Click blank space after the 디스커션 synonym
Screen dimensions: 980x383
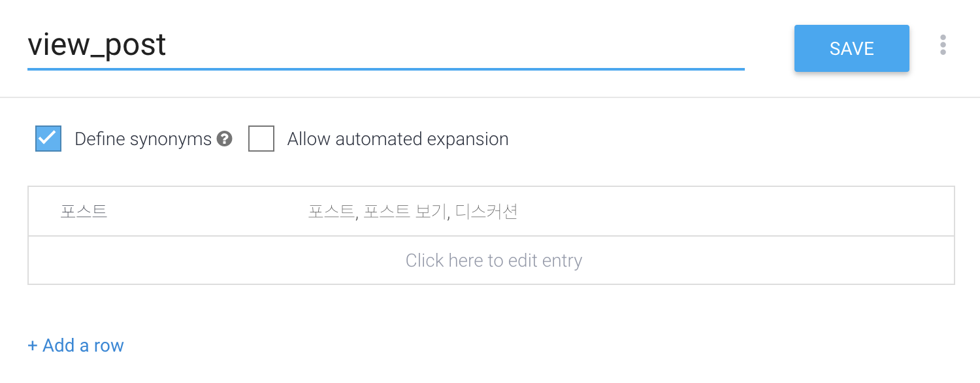(x=719, y=212)
